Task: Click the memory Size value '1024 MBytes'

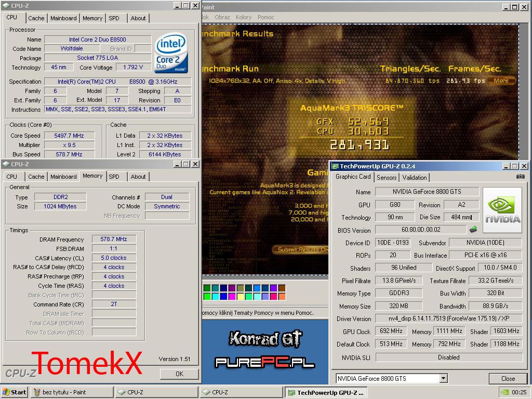Action: [60, 206]
